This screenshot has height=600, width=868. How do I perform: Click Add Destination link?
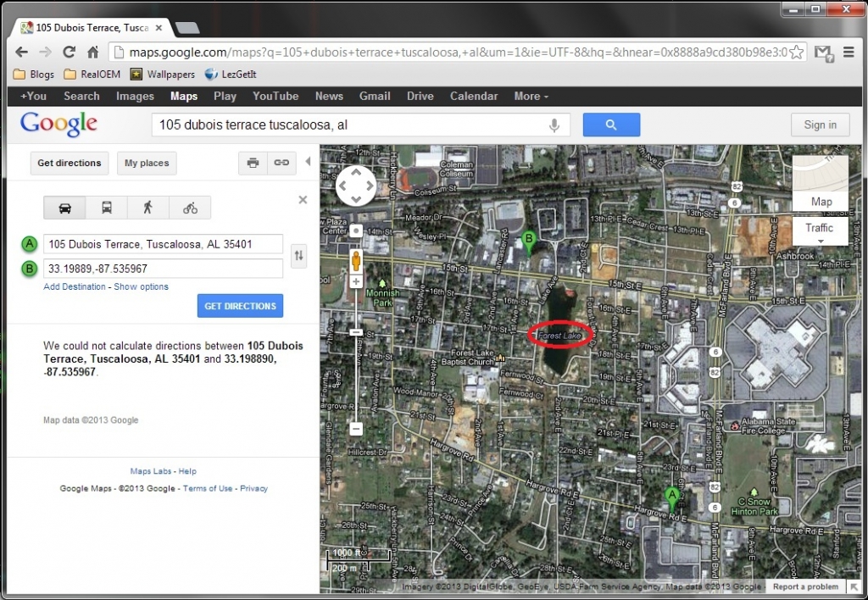75,286
